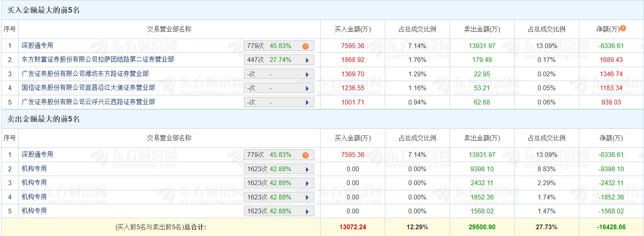Viewport: 644px width, 236px height.
Task: Click the blue arrow in sell-table row 2 机构专用
Action: 307,170
